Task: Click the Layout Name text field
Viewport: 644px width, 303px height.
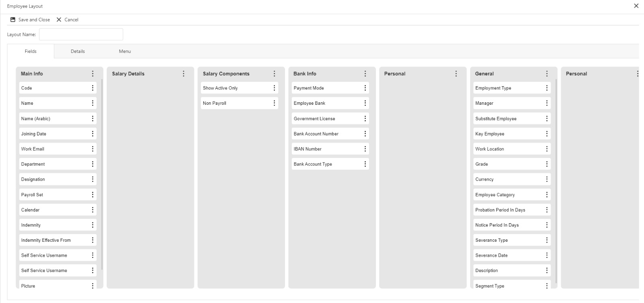Action: pyautogui.click(x=81, y=35)
